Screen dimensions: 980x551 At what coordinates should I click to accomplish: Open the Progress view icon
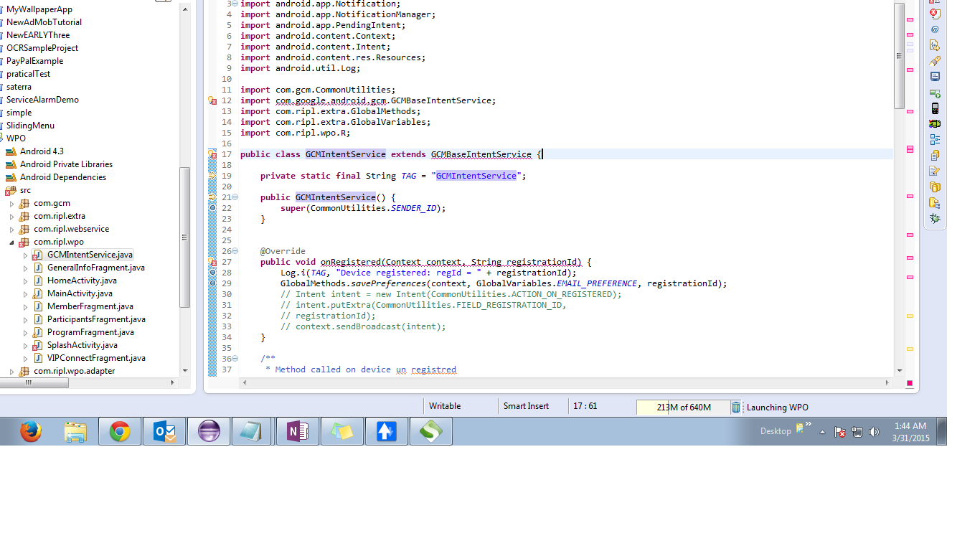pyautogui.click(x=935, y=93)
